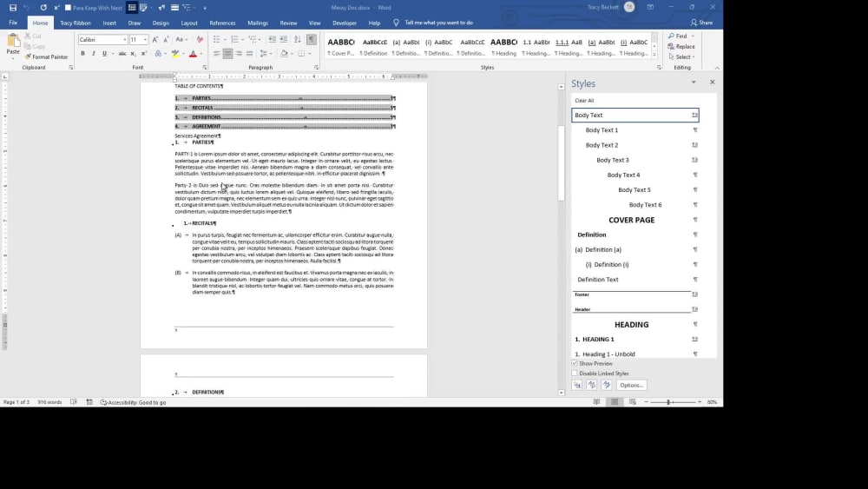This screenshot has width=868, height=489.
Task: Open accessibility checker in status bar
Action: pos(134,403)
